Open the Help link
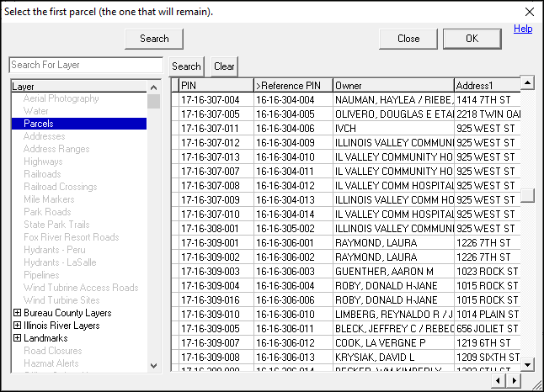The height and width of the screenshot is (392, 544). pos(523,29)
